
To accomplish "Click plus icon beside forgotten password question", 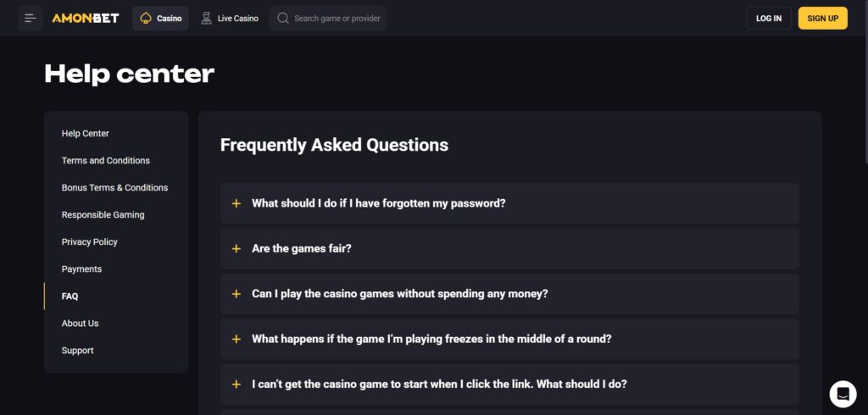I will (x=236, y=203).
